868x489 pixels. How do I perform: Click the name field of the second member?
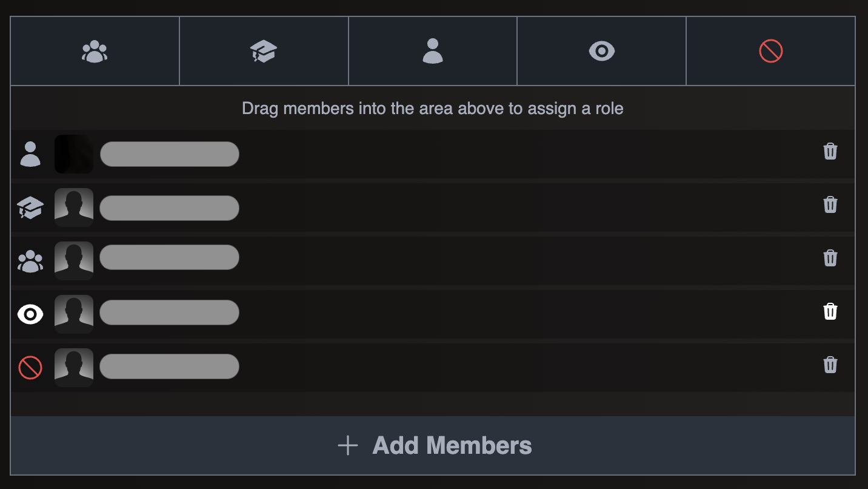[169, 207]
